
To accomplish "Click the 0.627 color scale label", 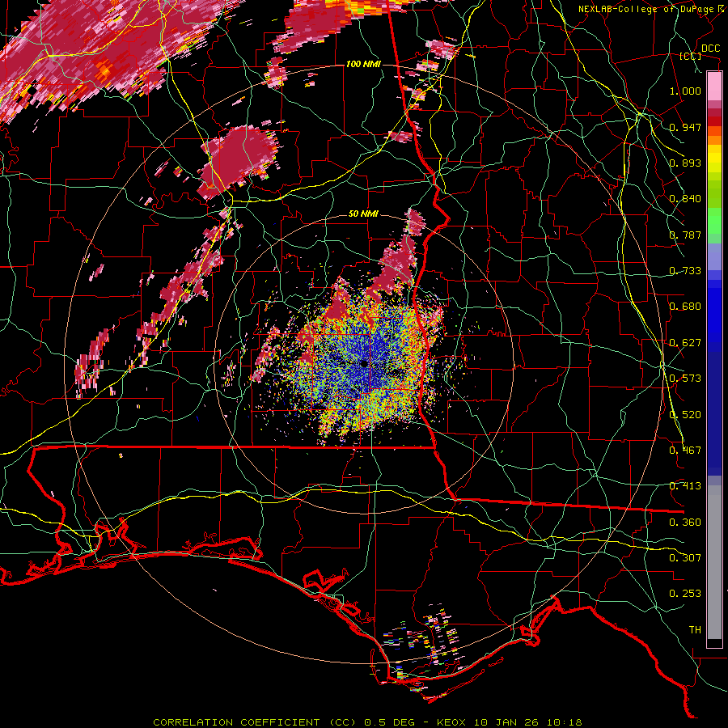I will pos(685,343).
